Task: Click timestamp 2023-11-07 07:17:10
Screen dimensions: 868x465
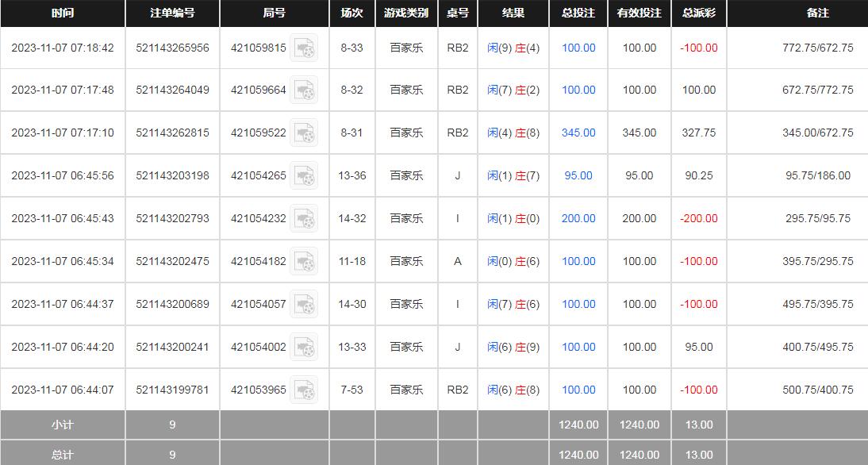Action: (63, 133)
